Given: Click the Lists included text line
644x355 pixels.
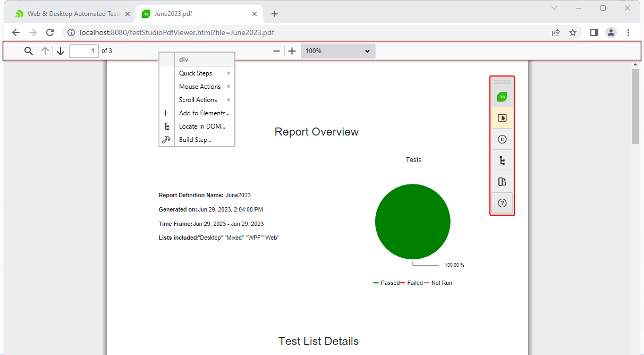Looking at the screenshot, I should coord(219,238).
